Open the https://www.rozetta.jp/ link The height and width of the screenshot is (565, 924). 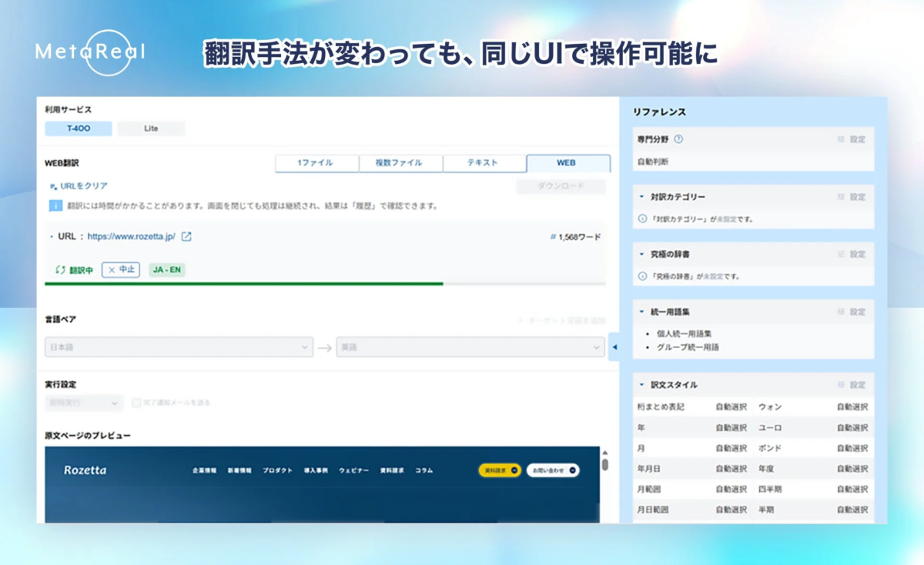[x=131, y=238]
